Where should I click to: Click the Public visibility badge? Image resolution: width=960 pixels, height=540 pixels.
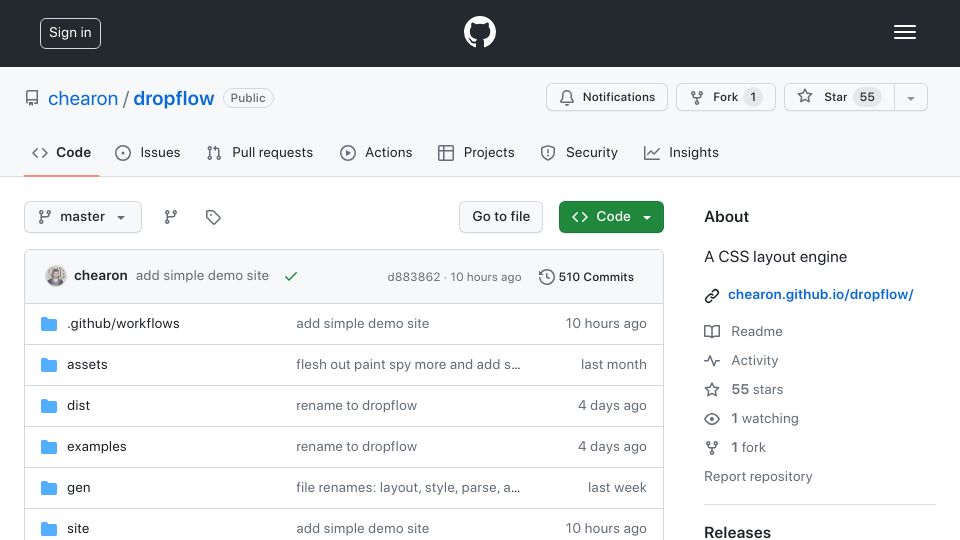coord(248,98)
